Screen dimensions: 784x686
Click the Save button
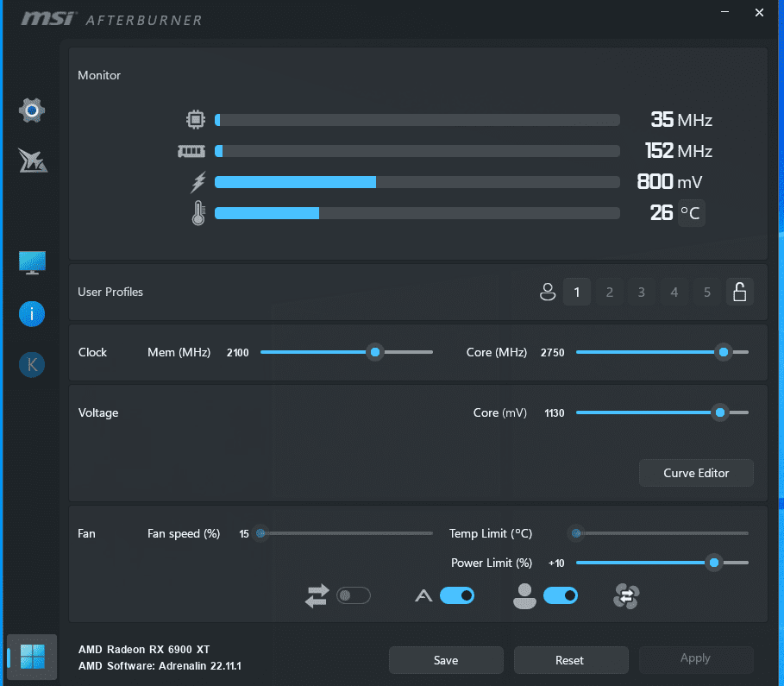pos(446,660)
